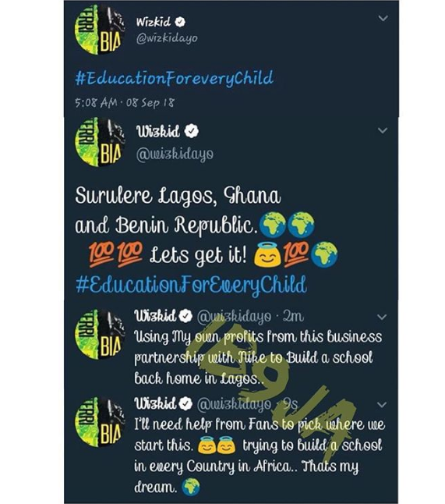The width and height of the screenshot is (445, 504).
Task: Click first globe emoji after Benin Republic
Action: coord(272,225)
